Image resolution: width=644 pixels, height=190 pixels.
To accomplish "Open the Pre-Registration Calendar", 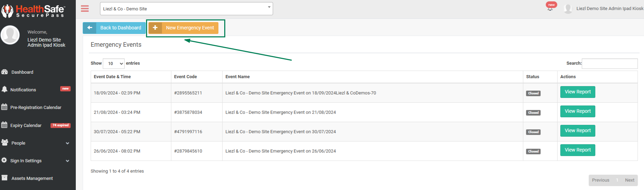I will click(36, 107).
